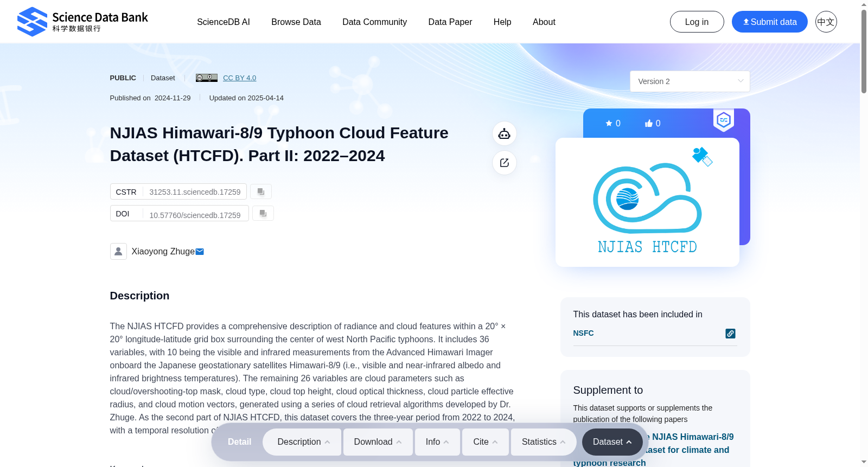Copy the CSTR identifier
868x467 pixels.
[x=261, y=191]
